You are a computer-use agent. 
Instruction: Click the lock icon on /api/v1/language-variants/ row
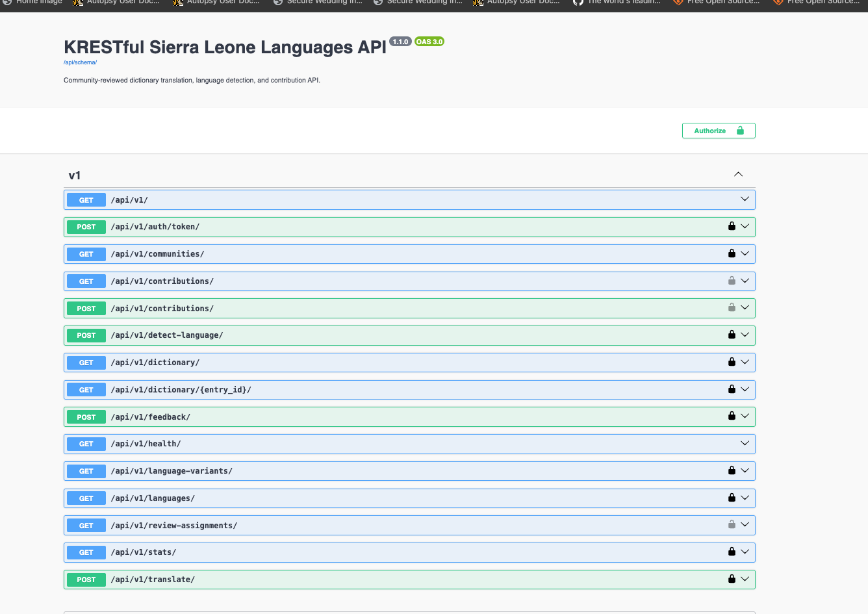[732, 470]
